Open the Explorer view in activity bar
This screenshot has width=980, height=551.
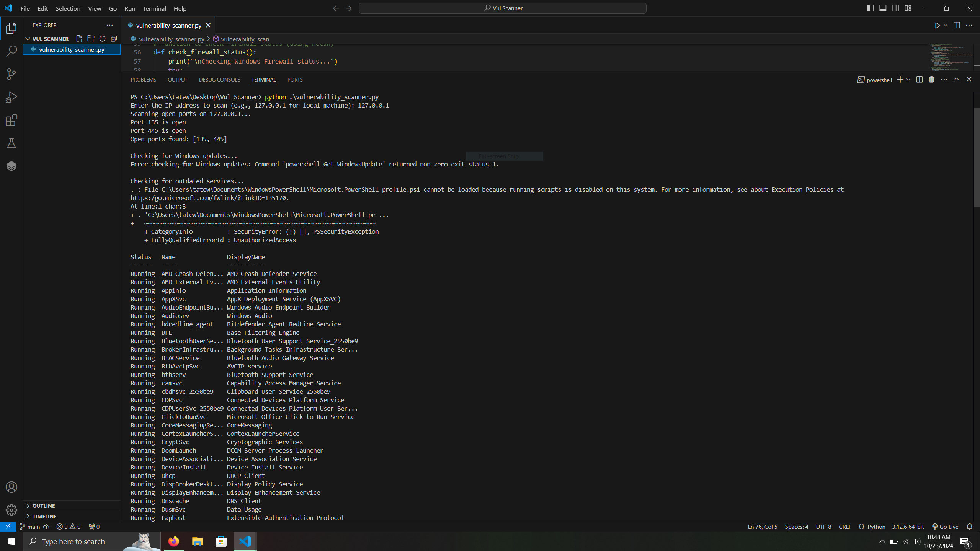point(11,28)
